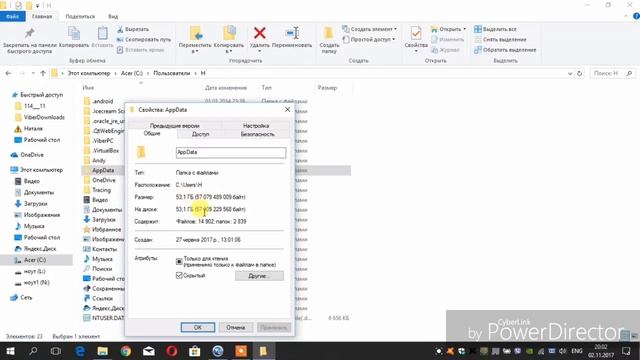Click the Refresh address bar button

[x=579, y=73]
